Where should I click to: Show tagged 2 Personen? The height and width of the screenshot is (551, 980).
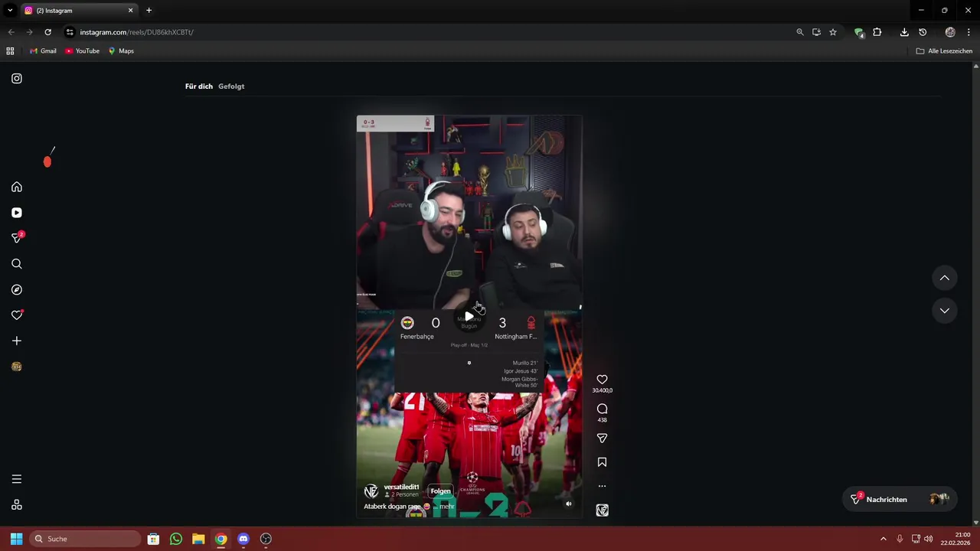tap(402, 495)
